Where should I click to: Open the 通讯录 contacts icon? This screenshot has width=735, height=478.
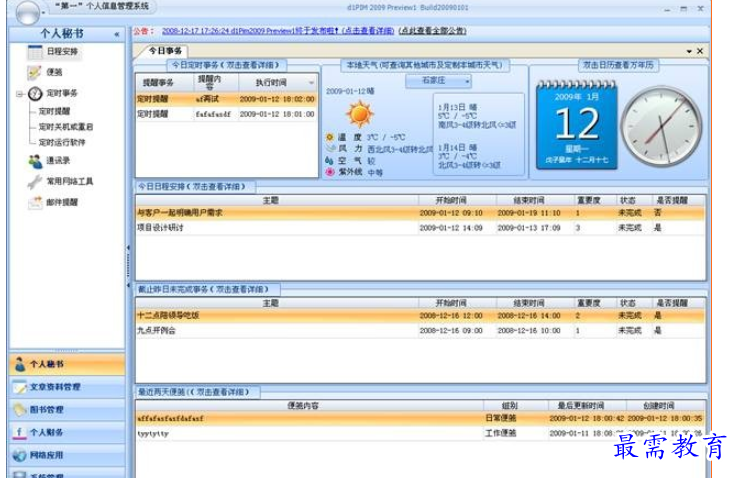(x=35, y=161)
